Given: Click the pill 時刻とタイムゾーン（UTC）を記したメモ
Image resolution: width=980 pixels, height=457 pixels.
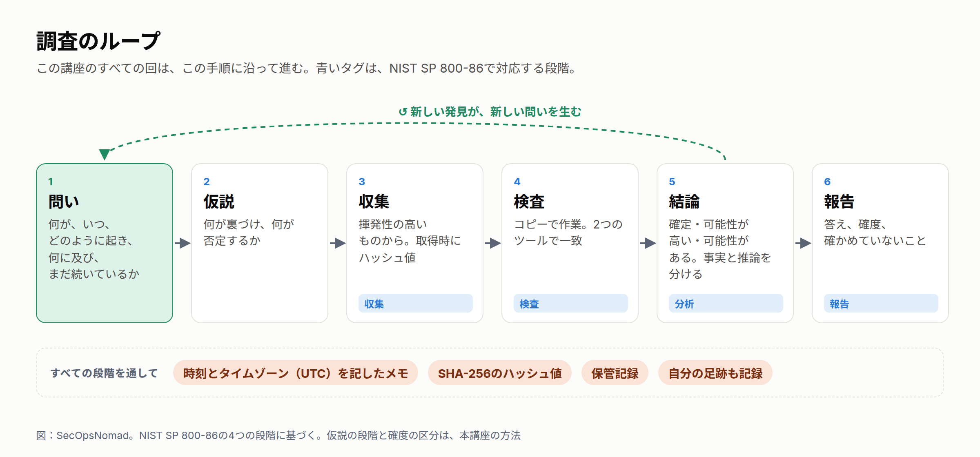Looking at the screenshot, I should click(296, 373).
